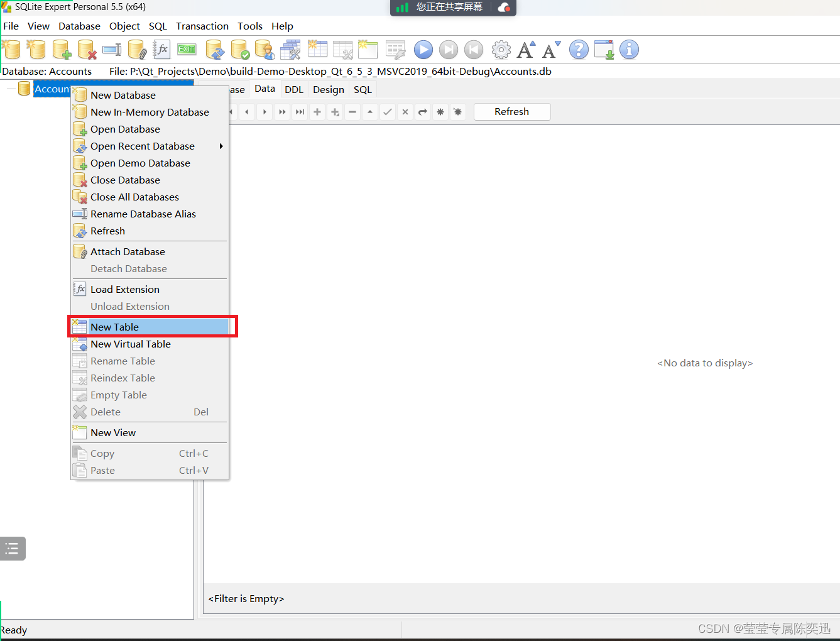The width and height of the screenshot is (840, 641).
Task: Click the post edit checkmark button
Action: tap(388, 112)
